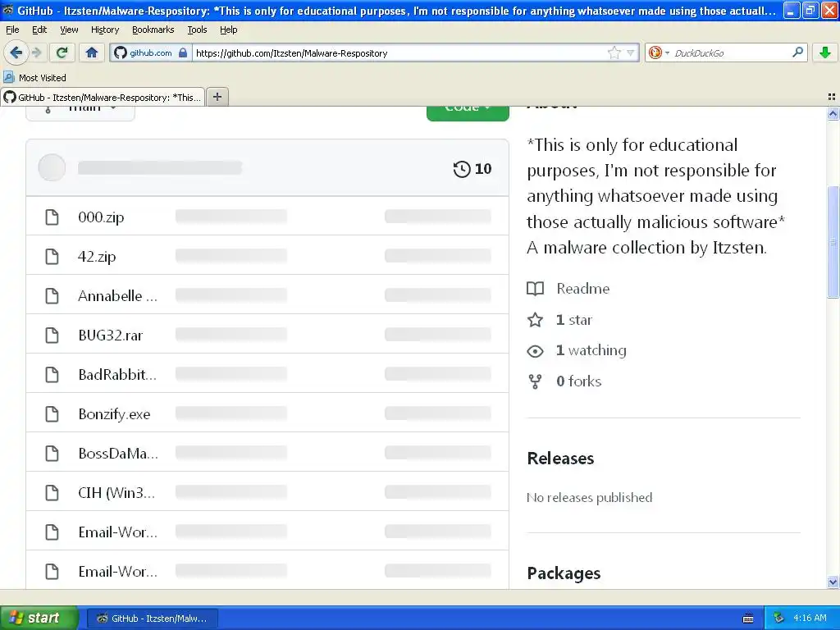The width and height of the screenshot is (840, 630).
Task: Click the file icon beside BossDaMa
Action: click(52, 453)
